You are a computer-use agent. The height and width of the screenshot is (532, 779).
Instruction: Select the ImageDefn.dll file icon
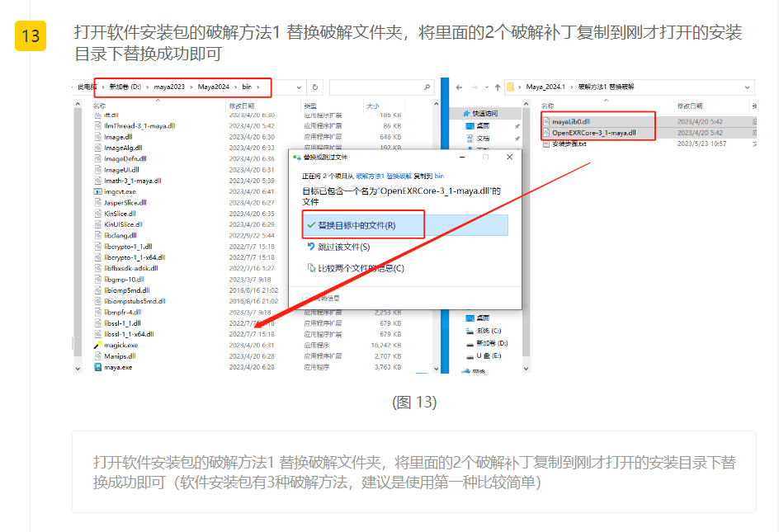point(98,158)
